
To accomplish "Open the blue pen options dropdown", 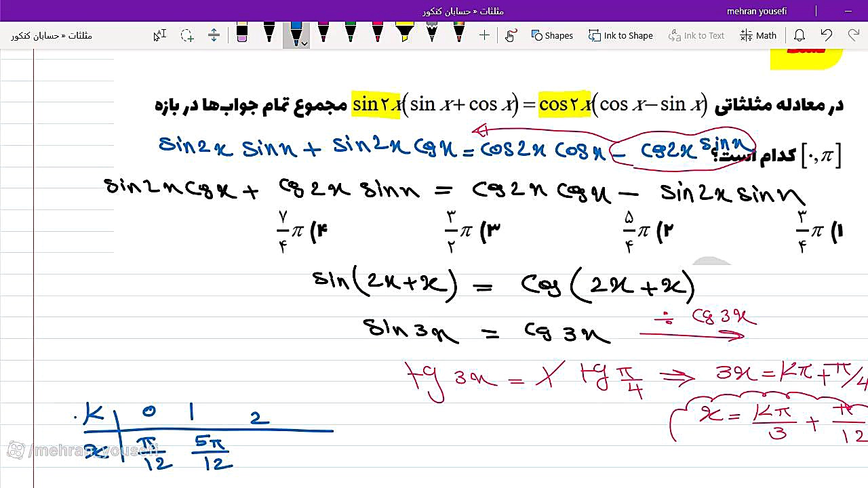I will coord(304,43).
